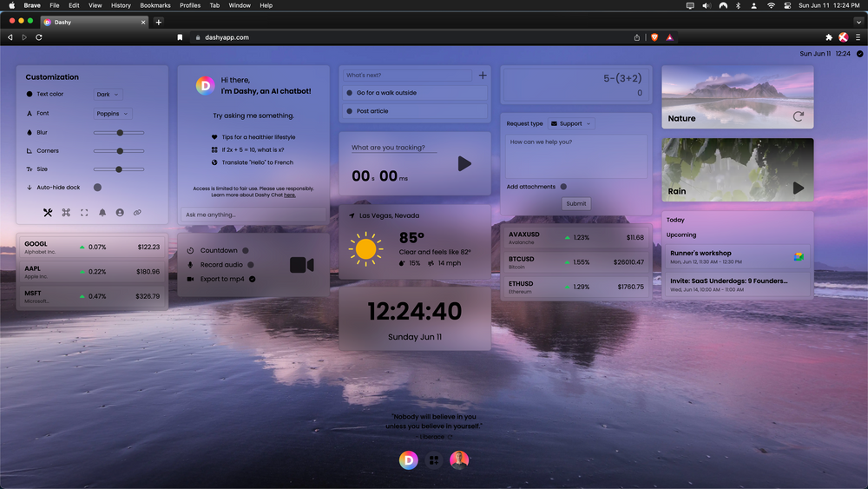
Task: Click the fullscreen icon in Customization panel
Action: [x=84, y=213]
